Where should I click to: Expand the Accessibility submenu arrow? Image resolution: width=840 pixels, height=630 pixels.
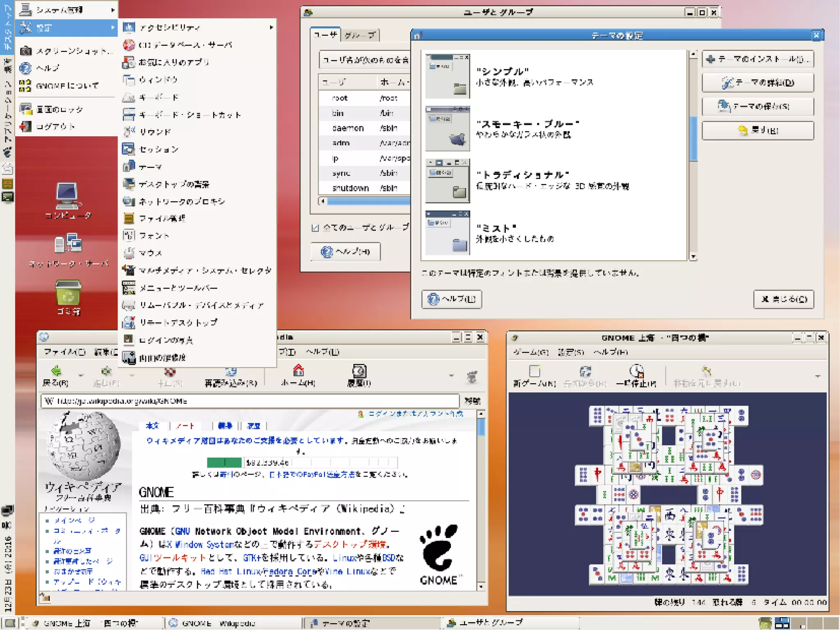[x=271, y=27]
